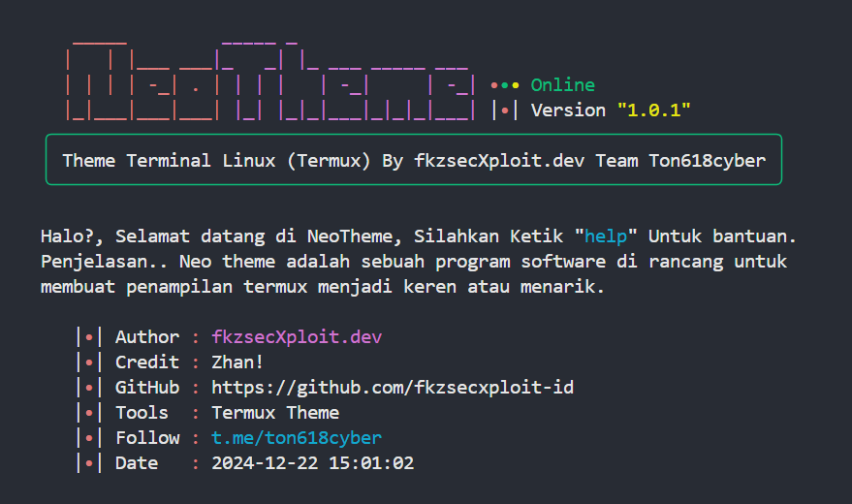
Task: Click the Penjelasan description paragraph
Action: [414, 274]
